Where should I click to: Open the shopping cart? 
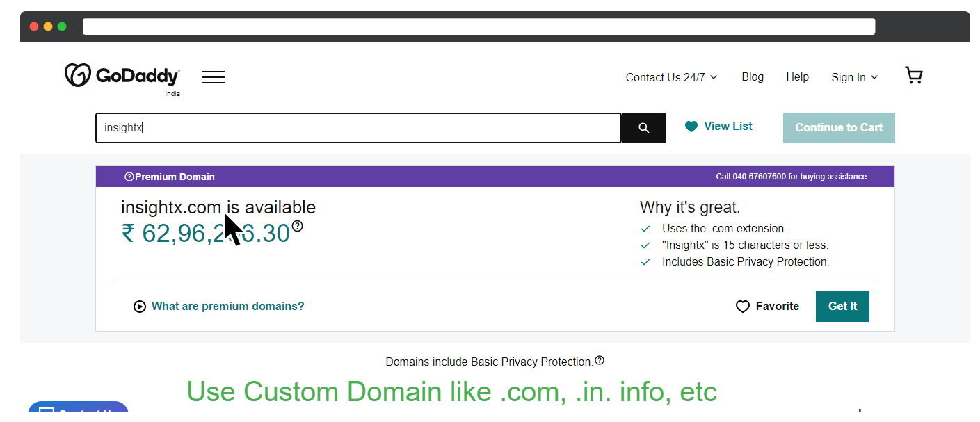point(914,76)
